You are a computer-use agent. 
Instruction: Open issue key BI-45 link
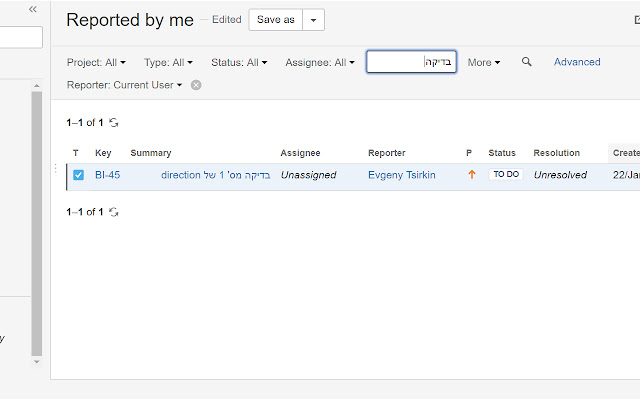coord(107,175)
